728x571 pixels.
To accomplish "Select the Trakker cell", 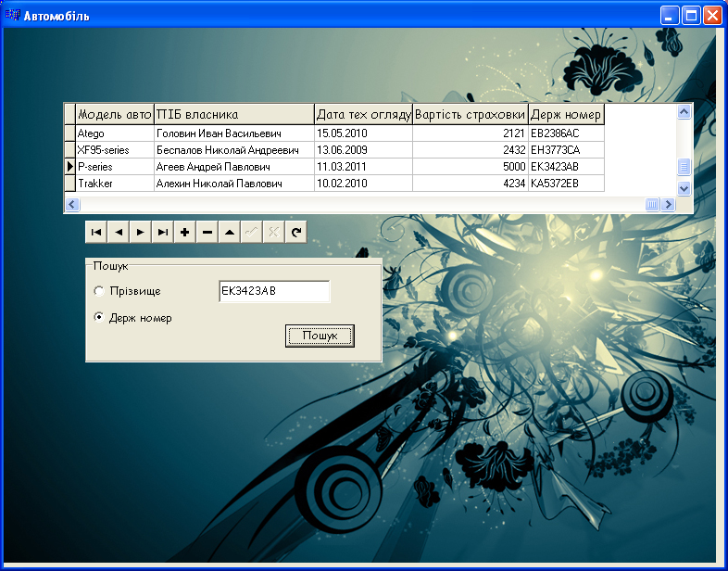I will coord(115,184).
